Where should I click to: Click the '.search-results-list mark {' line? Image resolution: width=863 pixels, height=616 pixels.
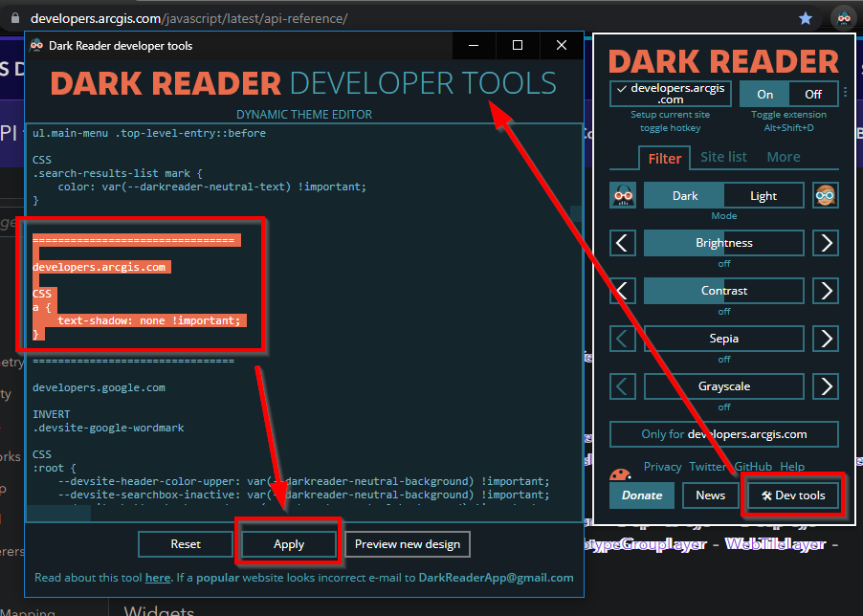(x=118, y=173)
